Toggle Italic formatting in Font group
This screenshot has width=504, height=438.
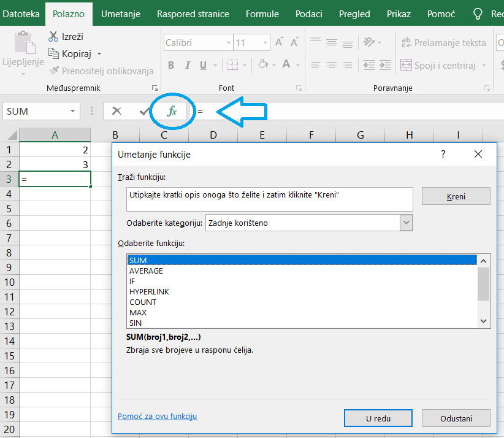189,65
